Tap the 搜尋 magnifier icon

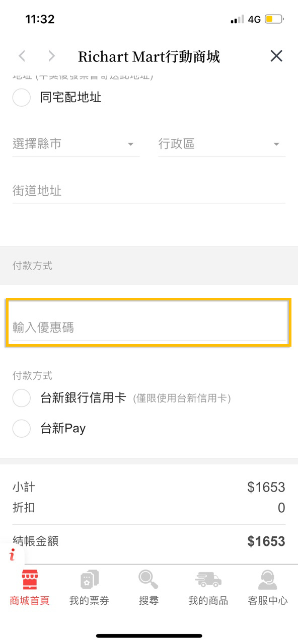tap(148, 580)
